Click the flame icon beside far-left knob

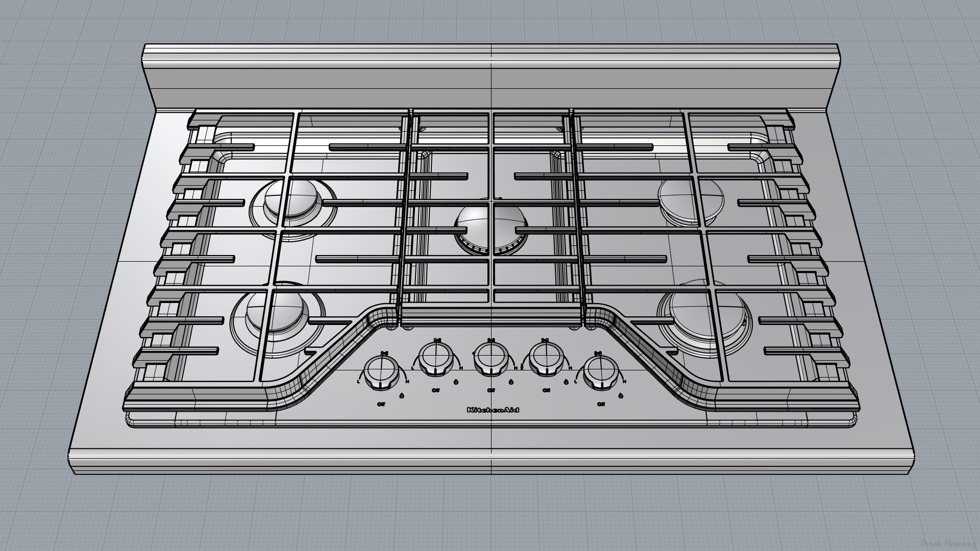(402, 395)
